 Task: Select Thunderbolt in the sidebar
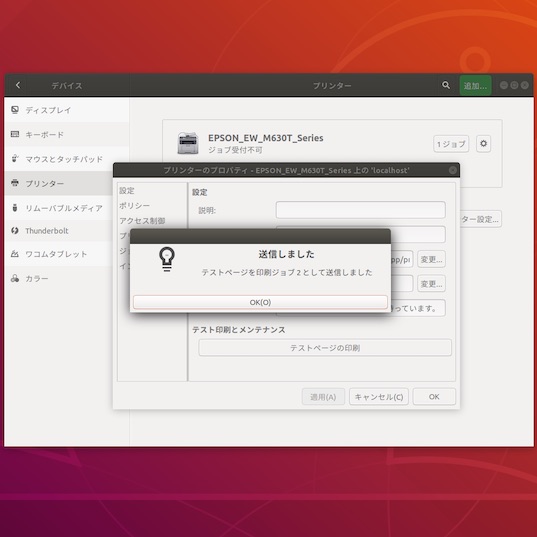[59, 231]
